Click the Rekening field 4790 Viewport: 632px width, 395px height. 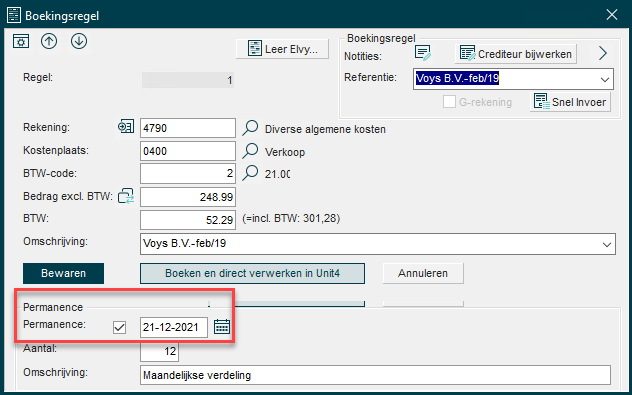pos(188,128)
